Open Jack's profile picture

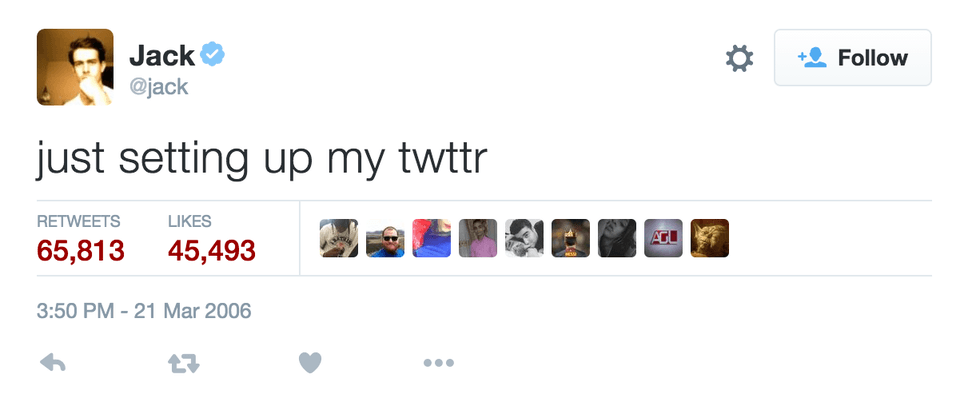[74, 68]
